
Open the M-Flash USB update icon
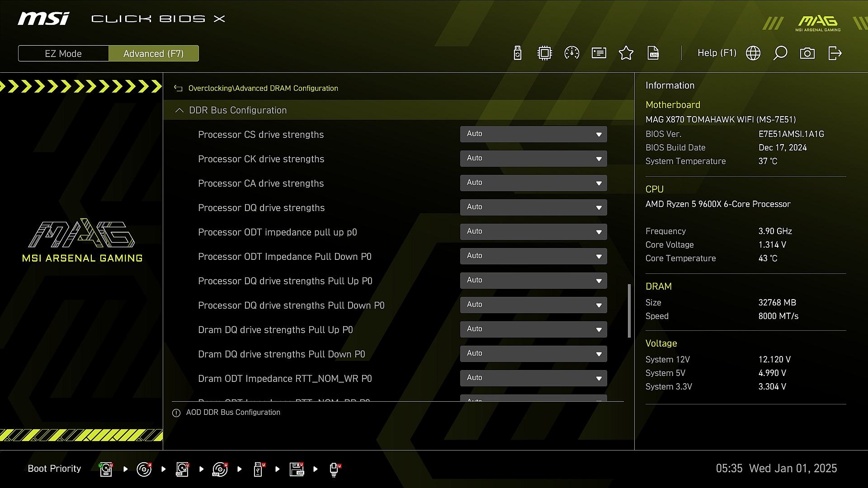518,53
